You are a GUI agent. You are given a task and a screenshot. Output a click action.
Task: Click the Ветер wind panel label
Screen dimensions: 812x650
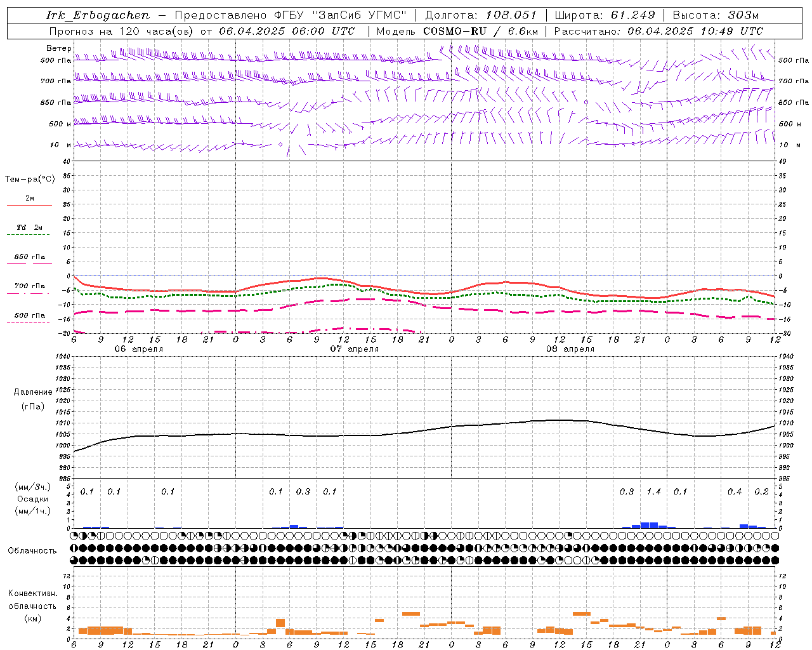pos(59,48)
